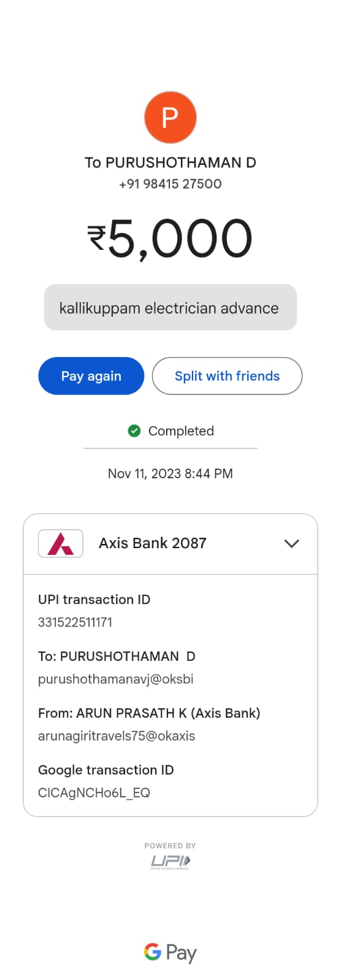The width and height of the screenshot is (341, 980).
Task: Select the recipient name PURUSHOTHAMAN D heading
Action: point(170,162)
